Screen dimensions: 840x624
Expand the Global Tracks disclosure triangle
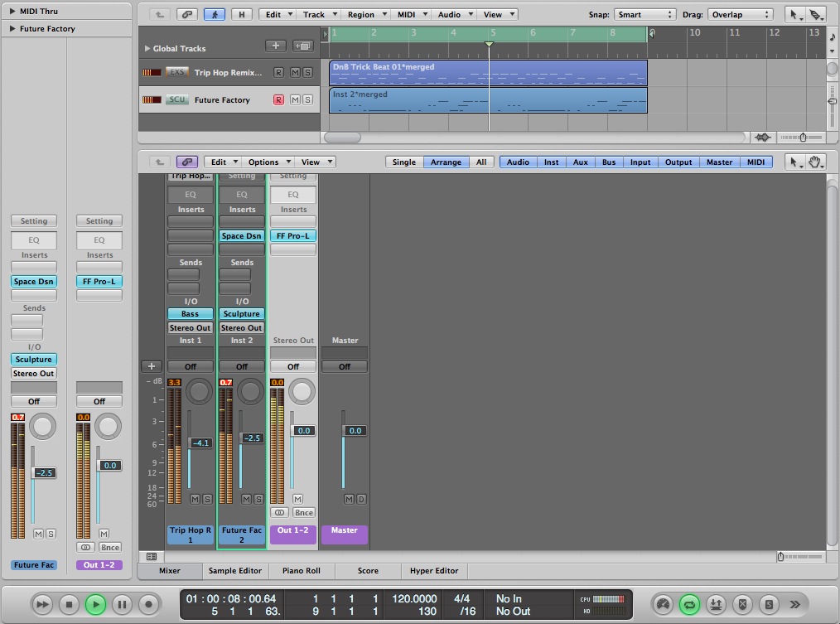147,49
